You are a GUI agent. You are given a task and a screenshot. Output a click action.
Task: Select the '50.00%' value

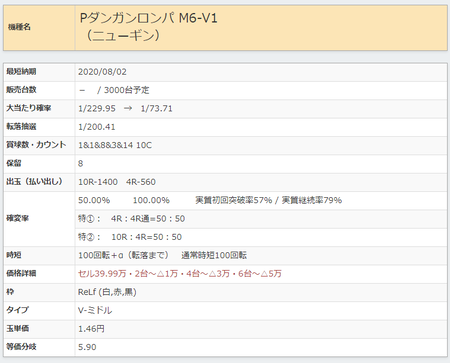click(94, 200)
